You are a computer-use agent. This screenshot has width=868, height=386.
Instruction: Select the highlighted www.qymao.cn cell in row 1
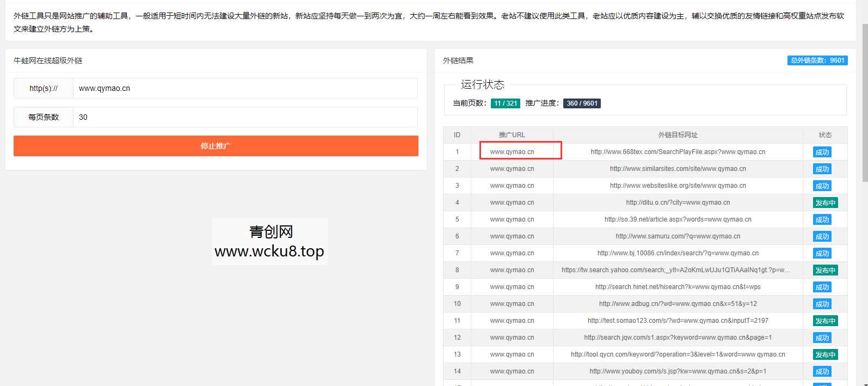512,152
